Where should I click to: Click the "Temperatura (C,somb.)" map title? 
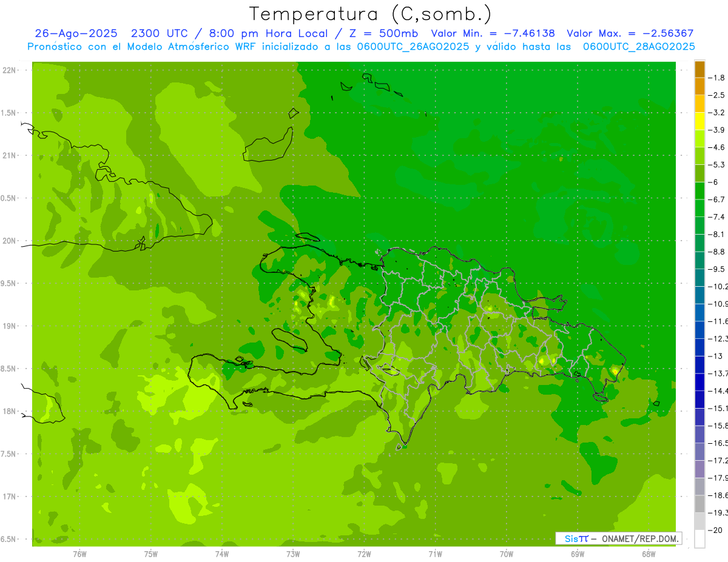[371, 14]
